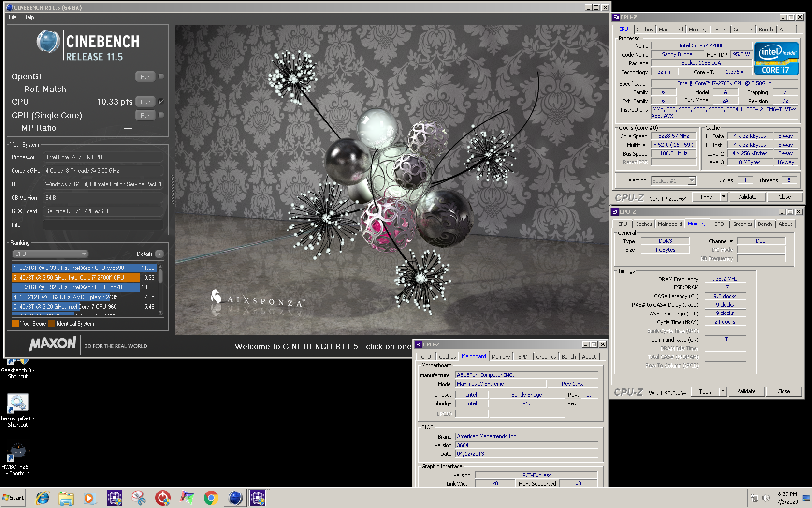Launch Windows Media Player from taskbar
This screenshot has width=812, height=508.
pyautogui.click(x=90, y=497)
